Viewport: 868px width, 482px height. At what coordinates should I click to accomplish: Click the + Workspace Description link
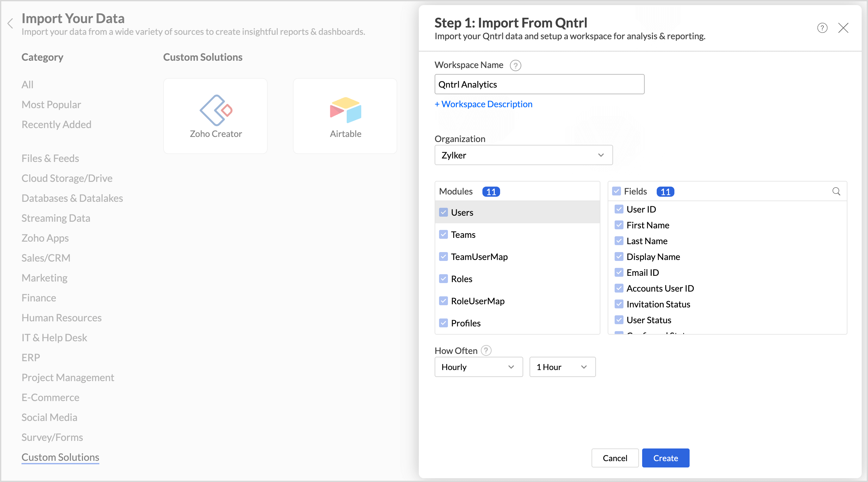click(484, 104)
